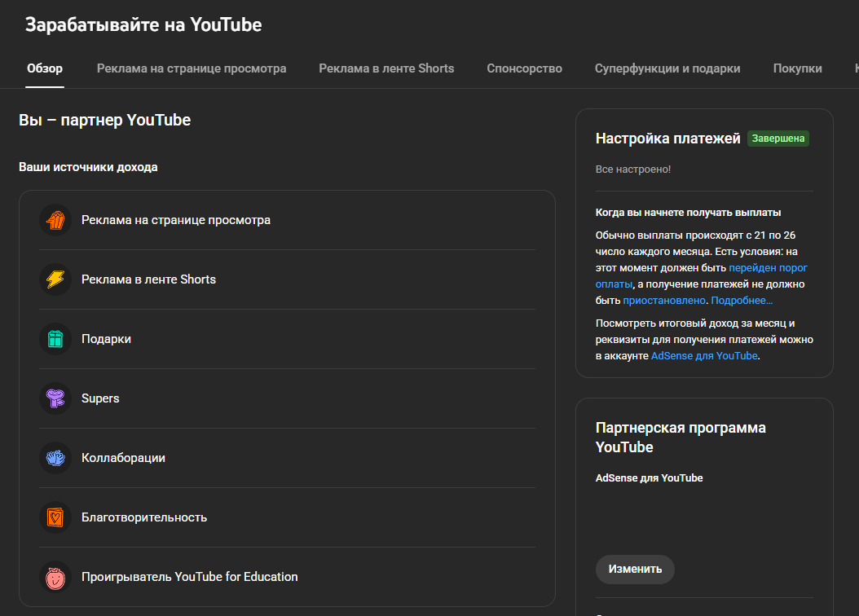Select the Подарки income source row
The width and height of the screenshot is (859, 616).
coord(287,339)
